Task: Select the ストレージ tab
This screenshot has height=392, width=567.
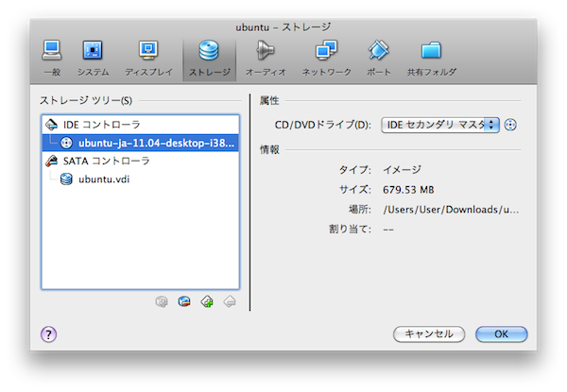Action: coord(210,59)
